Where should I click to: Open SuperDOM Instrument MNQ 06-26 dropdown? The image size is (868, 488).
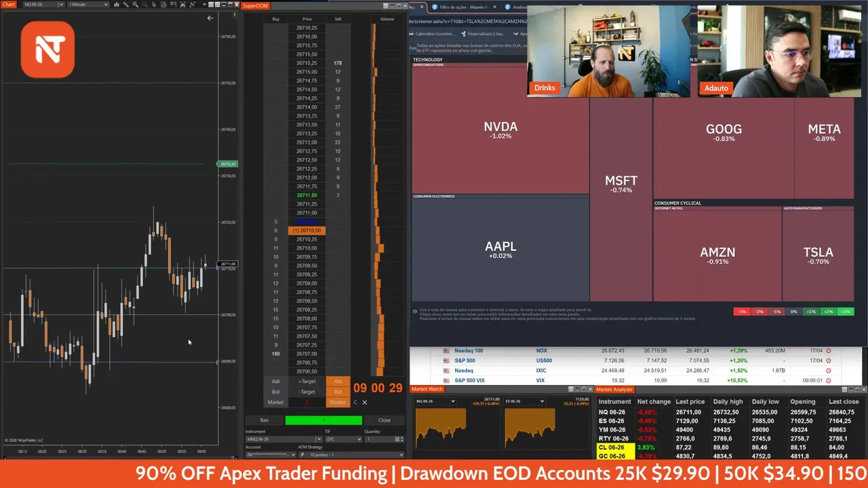[x=319, y=439]
